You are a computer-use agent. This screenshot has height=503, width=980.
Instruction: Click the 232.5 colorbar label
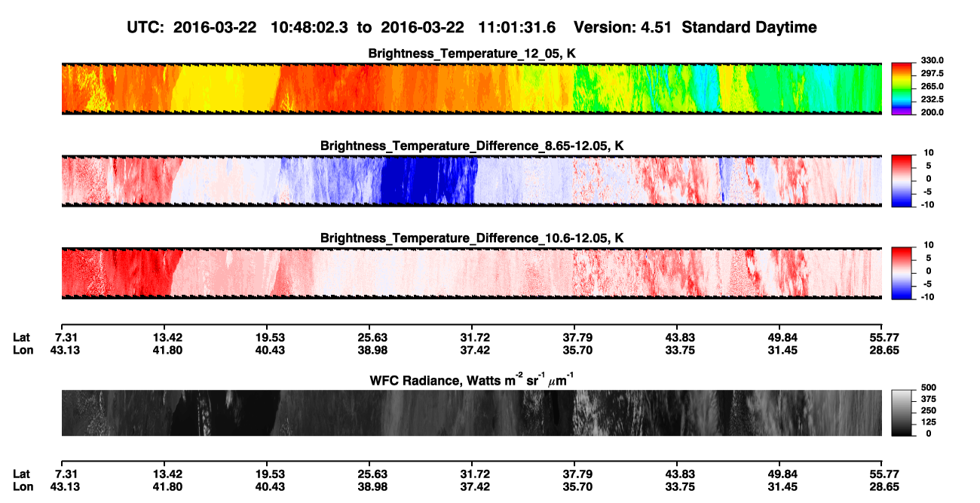click(x=930, y=99)
